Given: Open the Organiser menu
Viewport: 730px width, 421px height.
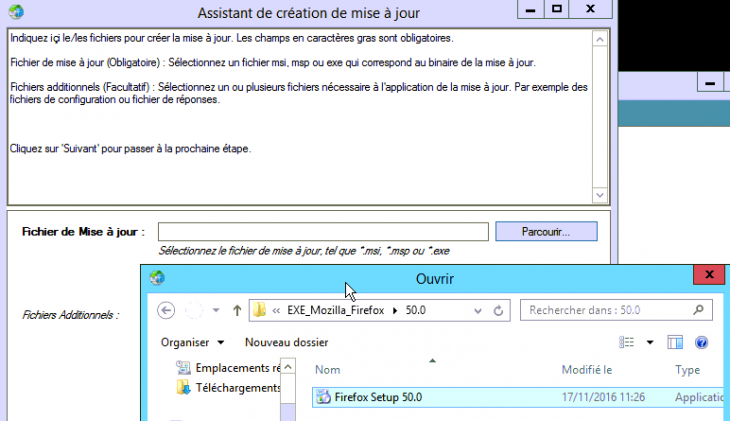Looking at the screenshot, I should click(x=192, y=342).
